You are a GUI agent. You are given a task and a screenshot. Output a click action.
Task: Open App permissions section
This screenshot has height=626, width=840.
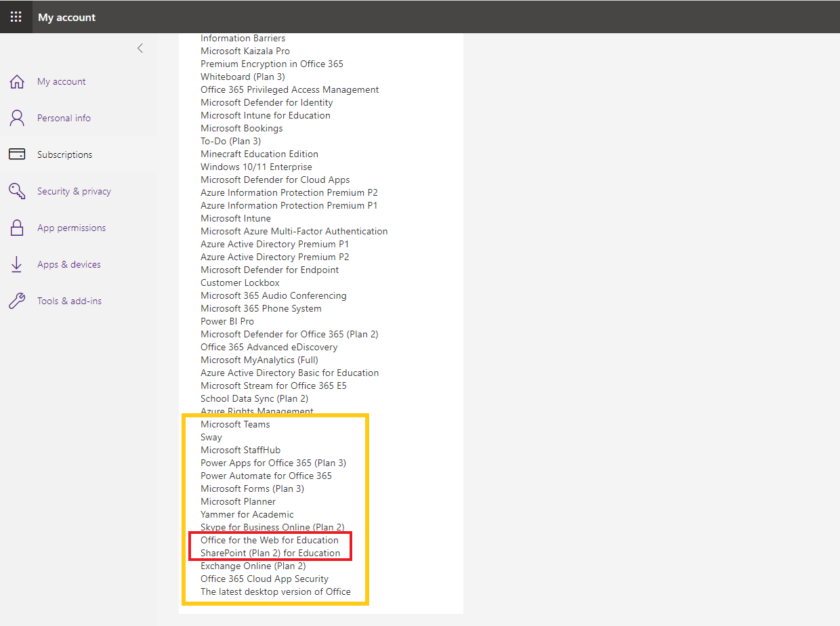click(72, 228)
